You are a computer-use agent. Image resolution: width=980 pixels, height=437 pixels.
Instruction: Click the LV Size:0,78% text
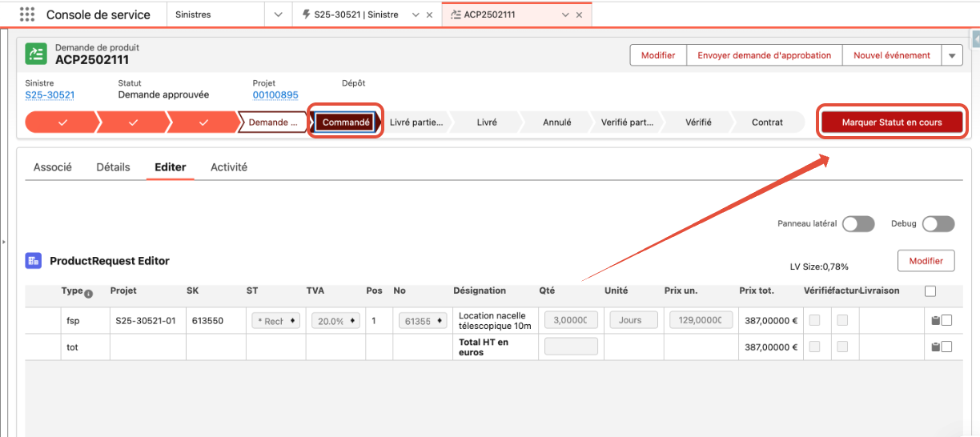tap(819, 267)
